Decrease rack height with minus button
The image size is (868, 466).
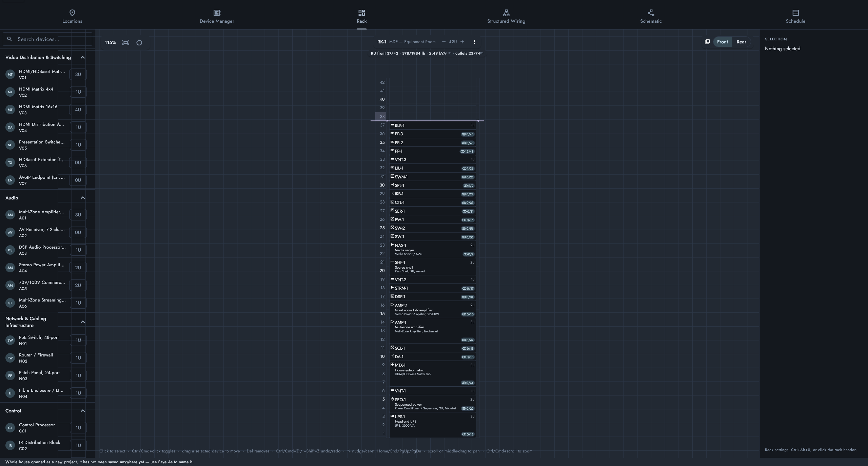pos(443,42)
